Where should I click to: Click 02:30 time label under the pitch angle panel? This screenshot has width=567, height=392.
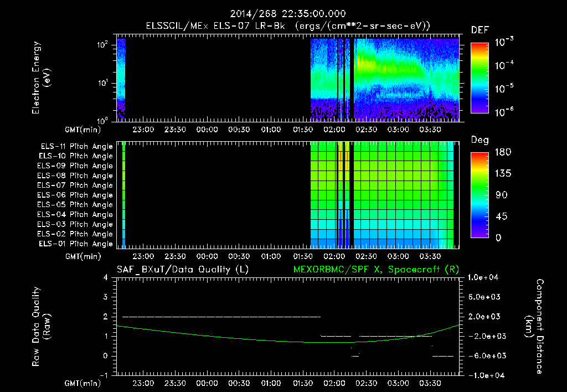(x=367, y=256)
